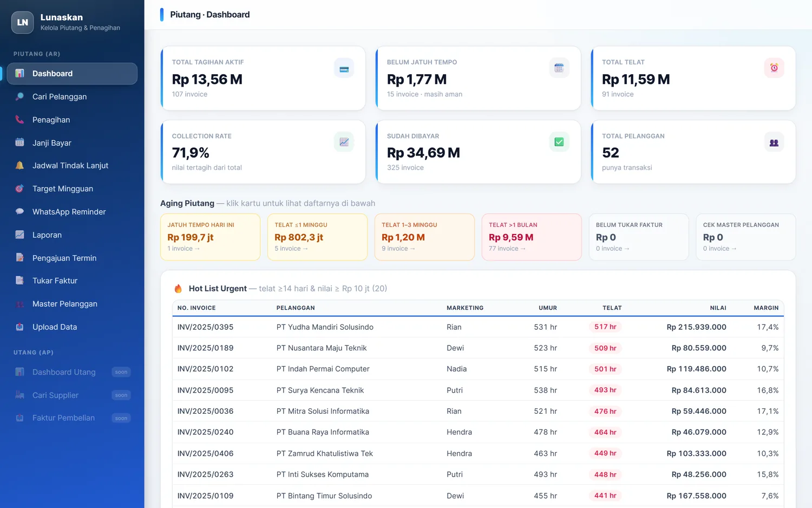Go to Cari Pelanggan page
Screen dimensions: 812x508
(x=72, y=96)
